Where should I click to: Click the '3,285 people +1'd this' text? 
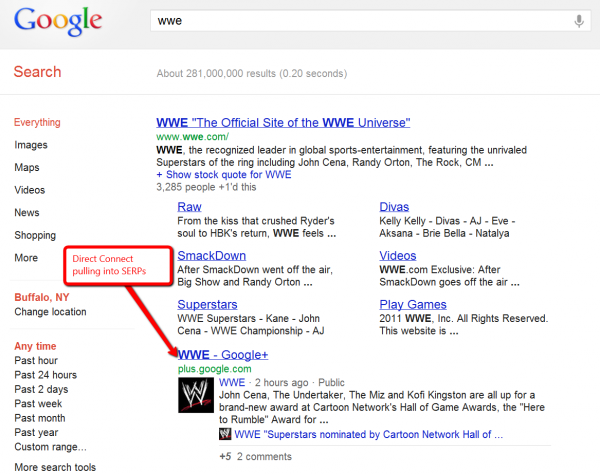pyautogui.click(x=206, y=187)
